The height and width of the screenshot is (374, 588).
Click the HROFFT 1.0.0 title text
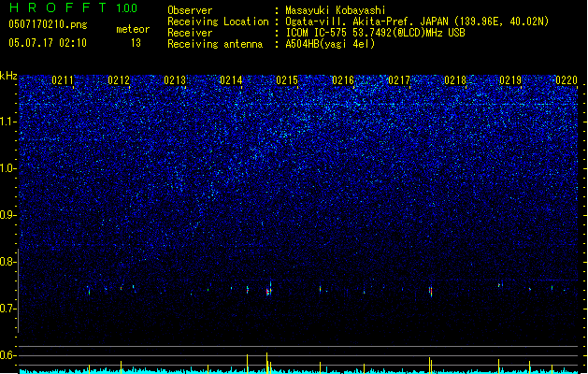pos(73,7)
